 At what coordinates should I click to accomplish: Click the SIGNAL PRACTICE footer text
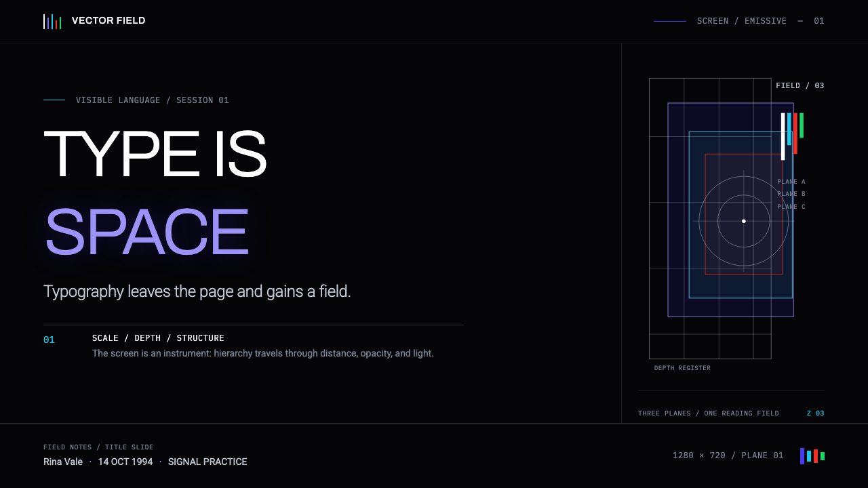208,462
